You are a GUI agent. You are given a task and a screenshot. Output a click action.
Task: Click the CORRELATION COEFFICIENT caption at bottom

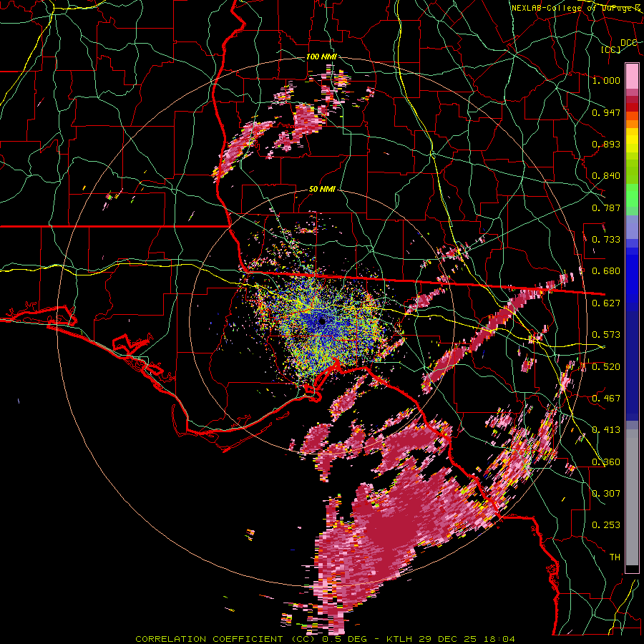coord(209,639)
